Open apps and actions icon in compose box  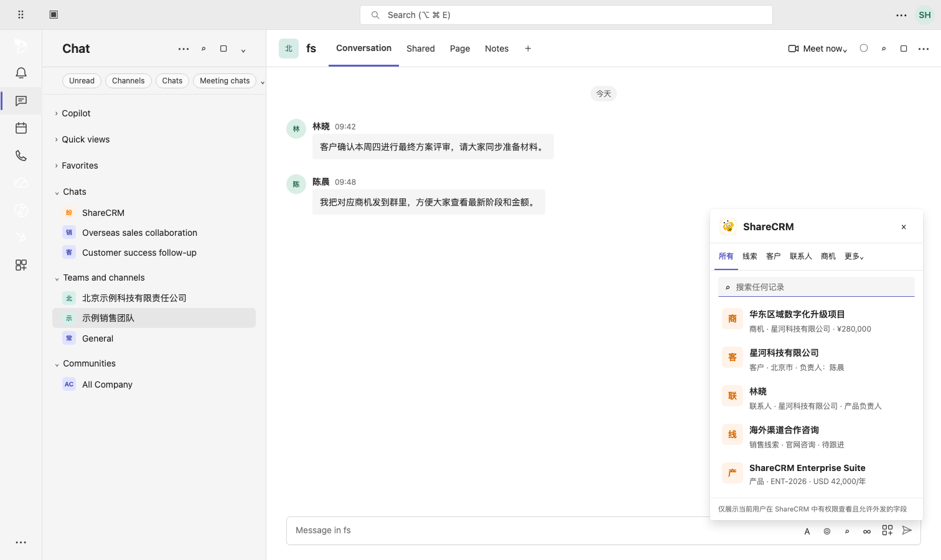click(887, 530)
